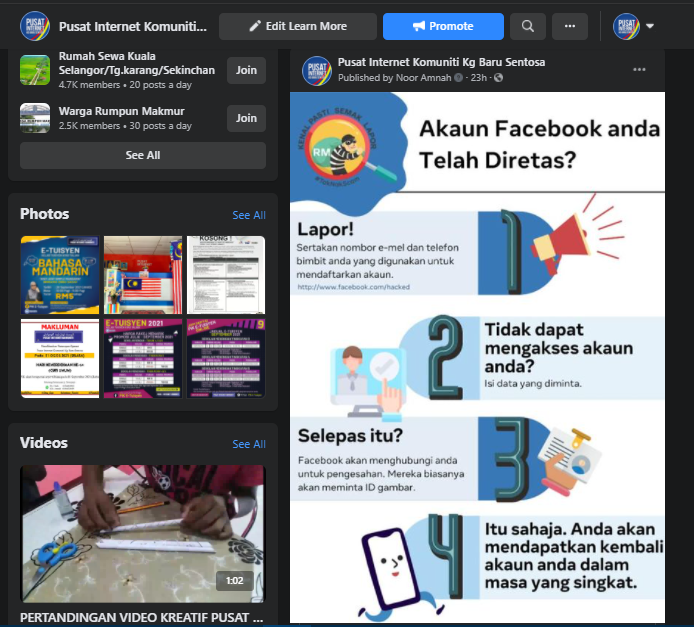Open the MAKLUMAN notice photo
This screenshot has height=627, width=694.
coord(60,358)
